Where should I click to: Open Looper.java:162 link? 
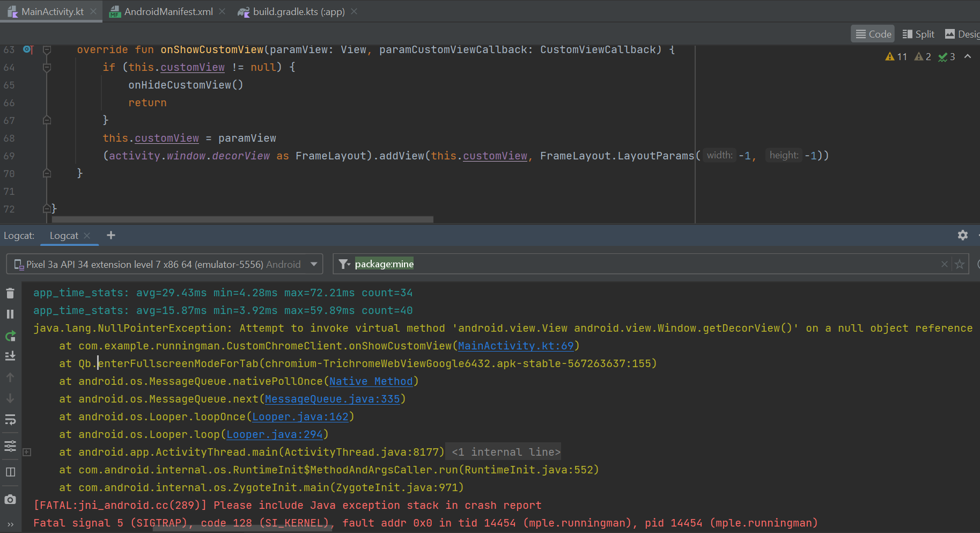pyautogui.click(x=300, y=417)
